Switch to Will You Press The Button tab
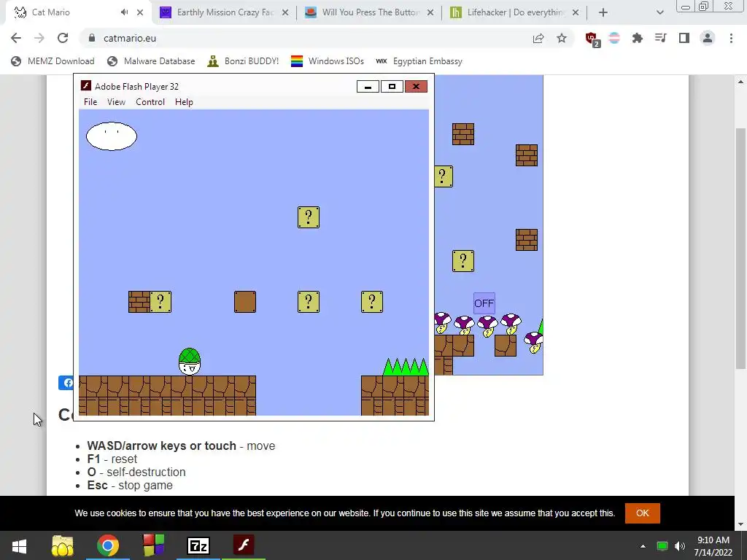Screen dimensions: 747x560 tap(369, 12)
